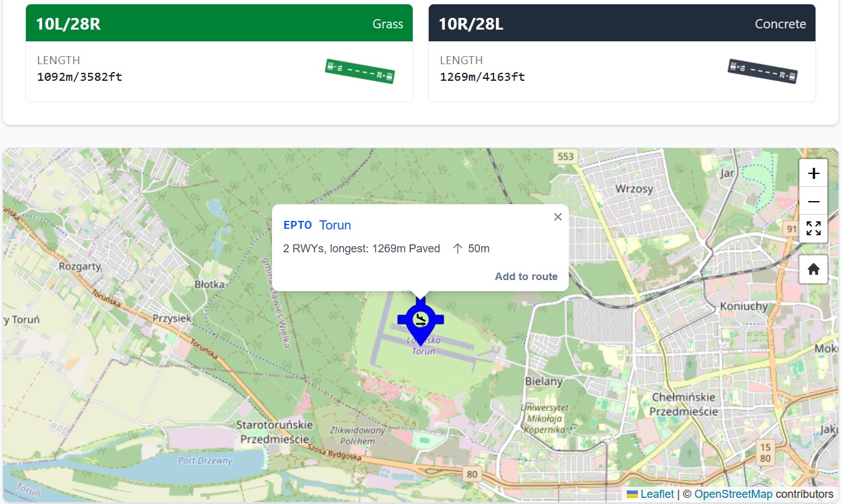
Task: Zoom out on the map
Action: tap(813, 202)
